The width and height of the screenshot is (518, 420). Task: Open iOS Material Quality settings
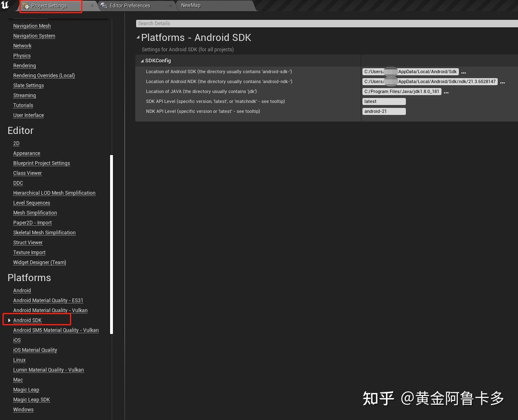35,350
